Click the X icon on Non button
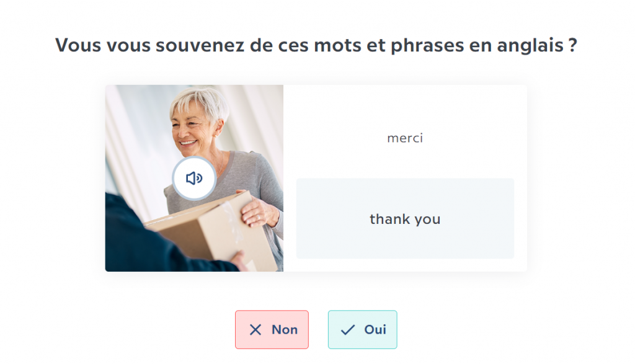This screenshot has width=635, height=364. pos(255,330)
